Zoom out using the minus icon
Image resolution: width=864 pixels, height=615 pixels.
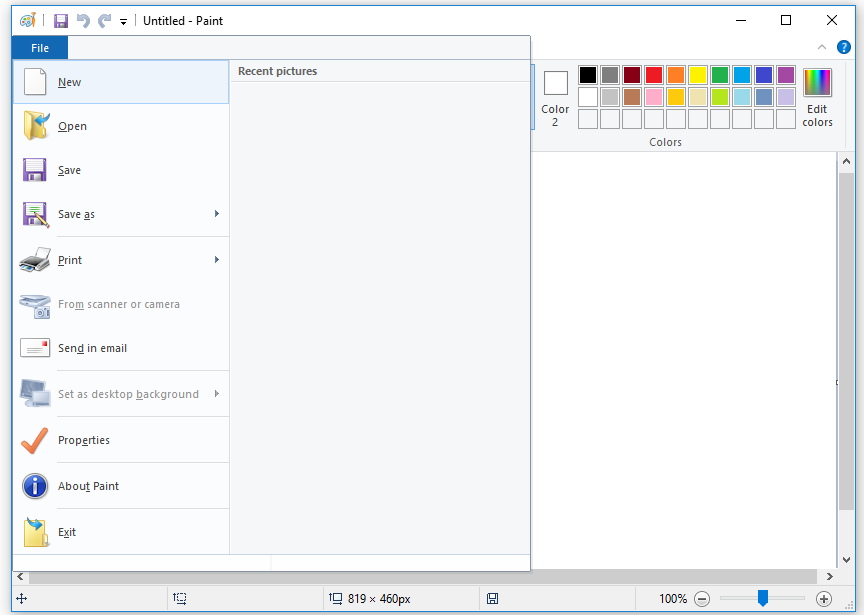701,598
